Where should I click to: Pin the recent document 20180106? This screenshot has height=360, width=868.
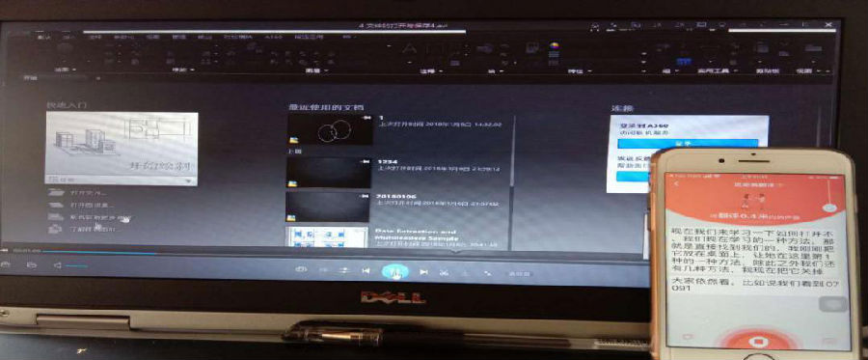(x=365, y=196)
